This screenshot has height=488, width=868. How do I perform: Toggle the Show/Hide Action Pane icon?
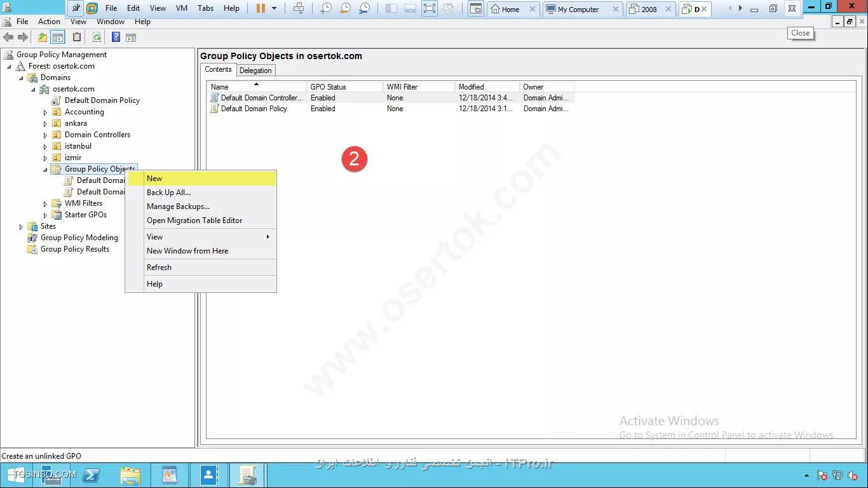pos(131,37)
